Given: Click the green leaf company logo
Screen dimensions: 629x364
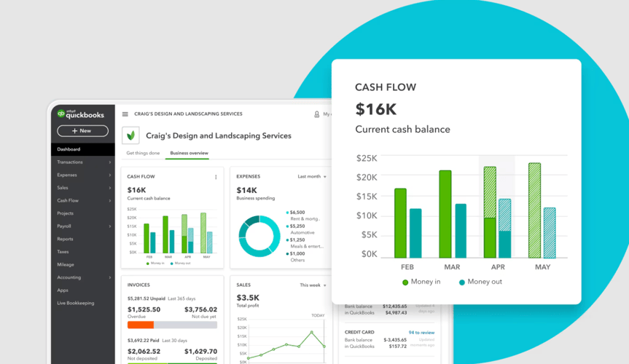Looking at the screenshot, I should pyautogui.click(x=130, y=135).
